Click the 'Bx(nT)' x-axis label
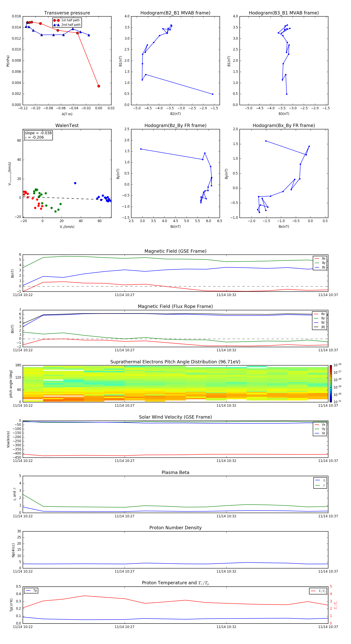Screen dimensions: 351x644 click(x=284, y=227)
